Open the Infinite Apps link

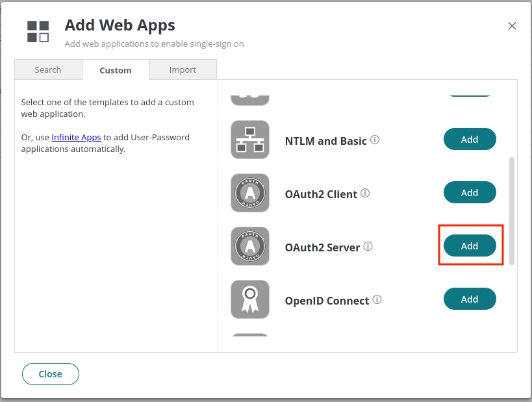pos(76,138)
